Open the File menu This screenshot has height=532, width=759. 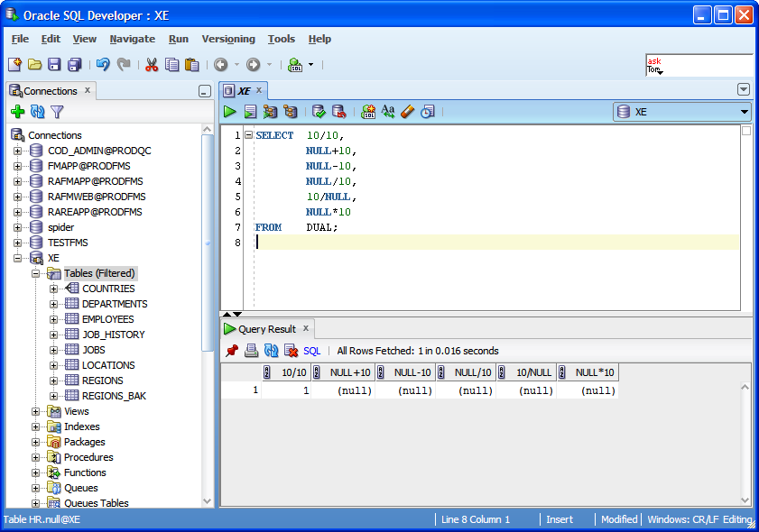20,39
